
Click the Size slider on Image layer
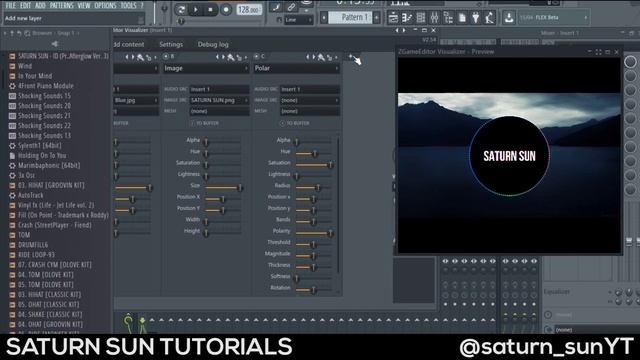223,187
